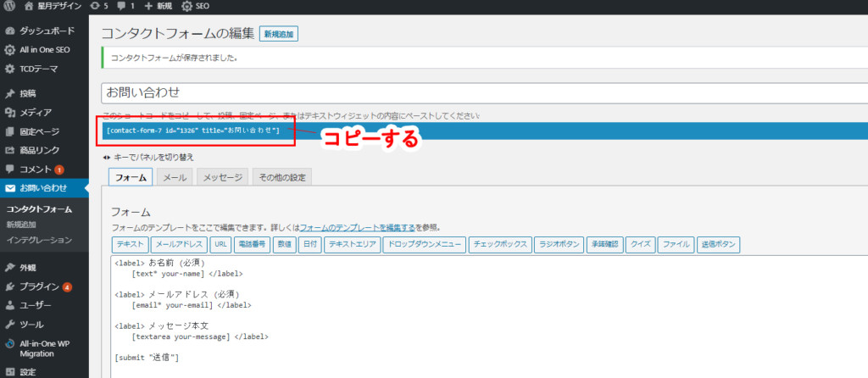This screenshot has height=378, width=868.
Task: Insert 承諾確認 tag button
Action: tap(604, 244)
